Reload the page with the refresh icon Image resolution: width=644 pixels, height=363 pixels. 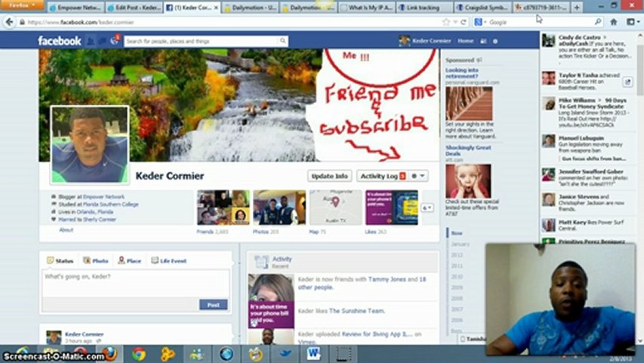pyautogui.click(x=463, y=22)
